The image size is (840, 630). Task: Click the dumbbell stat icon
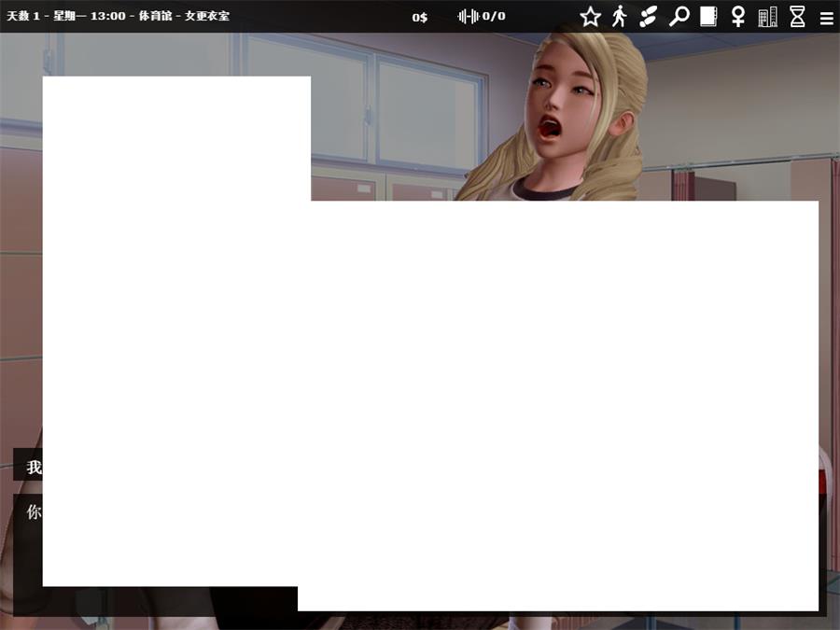pos(468,17)
